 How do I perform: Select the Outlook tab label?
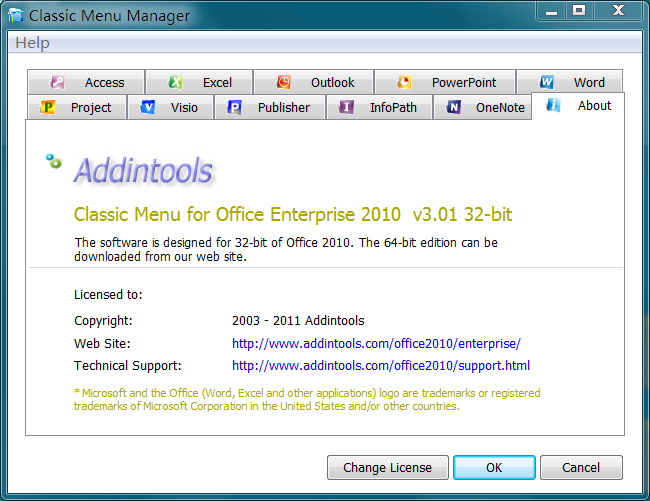(332, 83)
